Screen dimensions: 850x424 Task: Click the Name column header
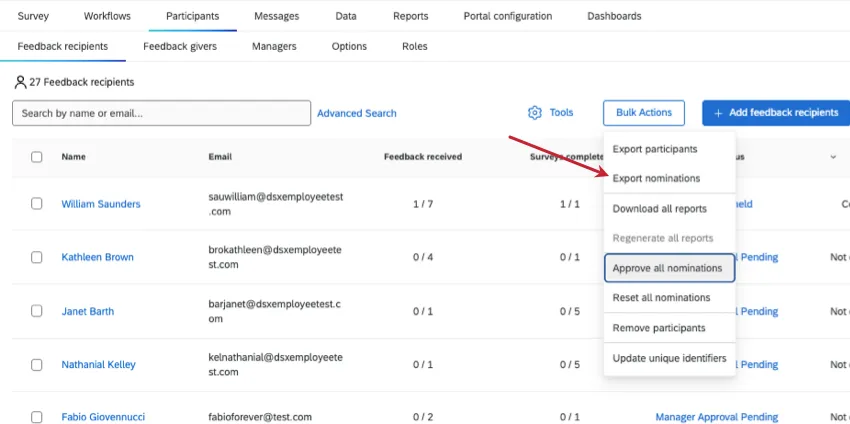coord(73,157)
